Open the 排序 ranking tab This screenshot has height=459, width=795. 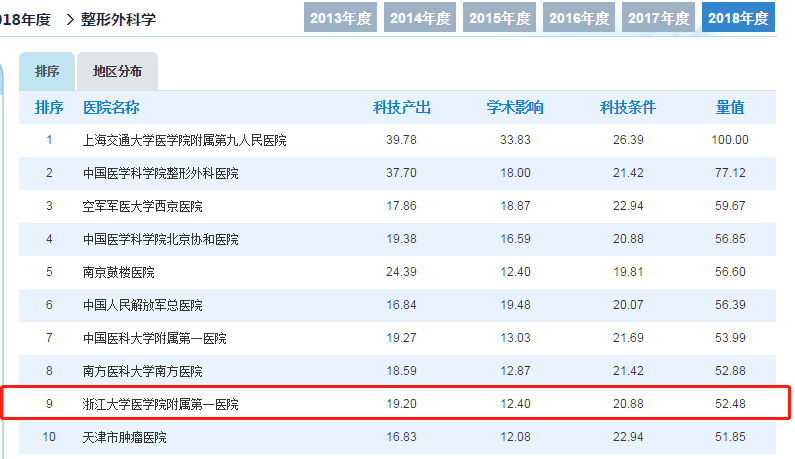pos(47,72)
